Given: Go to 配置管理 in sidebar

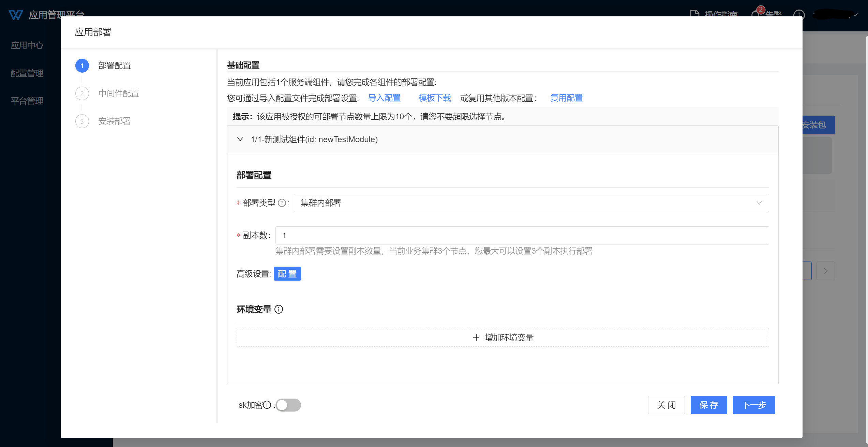Looking at the screenshot, I should 27,73.
